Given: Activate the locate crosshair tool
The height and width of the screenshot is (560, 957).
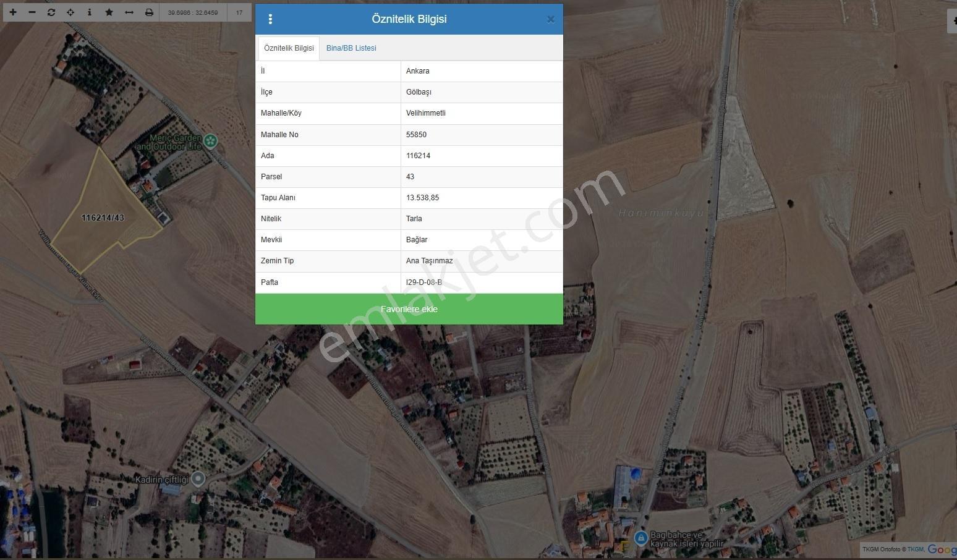Looking at the screenshot, I should click(70, 12).
